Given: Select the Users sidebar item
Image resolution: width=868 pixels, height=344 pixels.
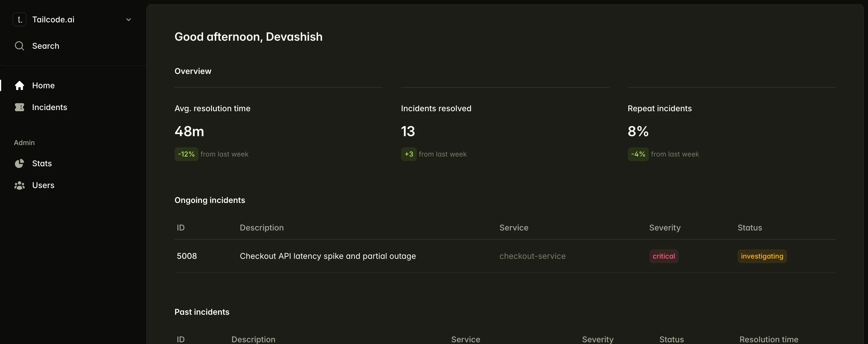Looking at the screenshot, I should click(43, 185).
